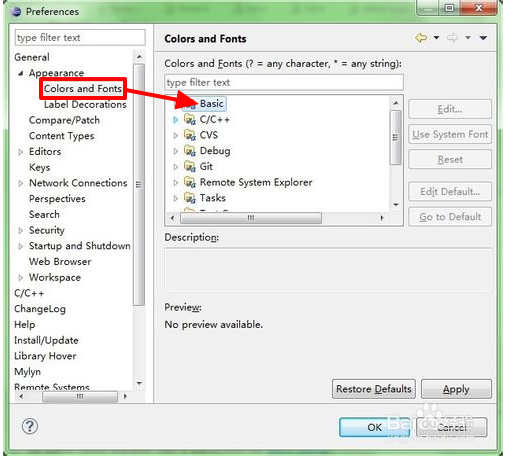The width and height of the screenshot is (506, 456).
Task: Expand the Network Connections node
Action: pyautogui.click(x=21, y=183)
